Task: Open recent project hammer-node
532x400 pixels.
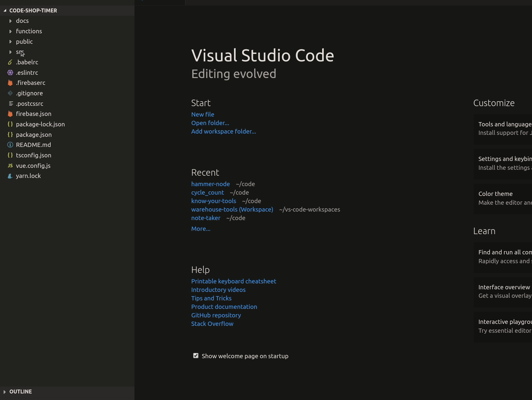Action: click(x=211, y=184)
